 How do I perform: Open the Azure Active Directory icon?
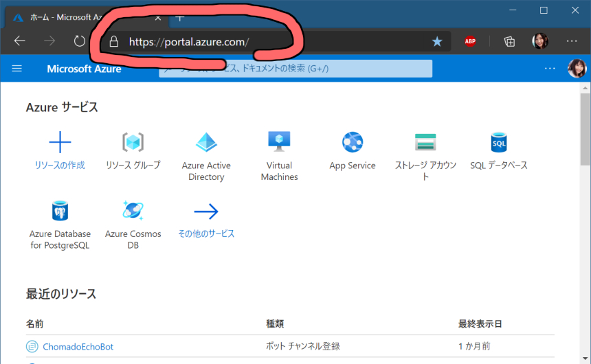point(206,142)
